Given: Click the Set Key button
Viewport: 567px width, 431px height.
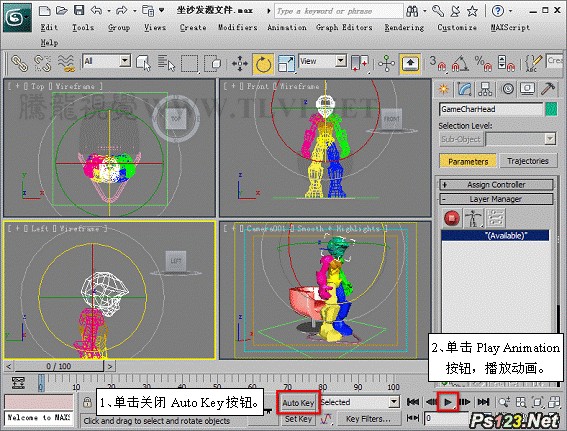Looking at the screenshot, I should pyautogui.click(x=298, y=419).
